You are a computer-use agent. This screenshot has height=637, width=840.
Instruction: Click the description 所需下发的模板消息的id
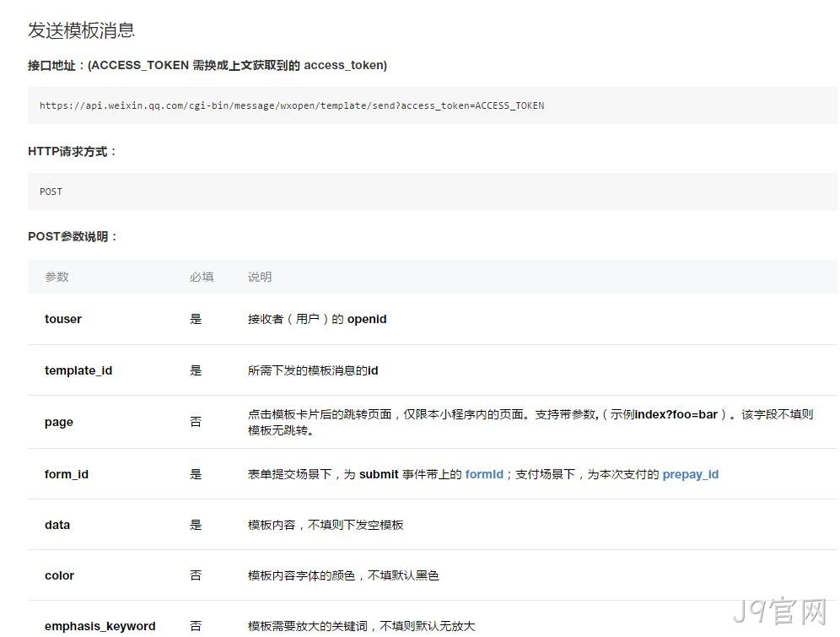pos(313,370)
